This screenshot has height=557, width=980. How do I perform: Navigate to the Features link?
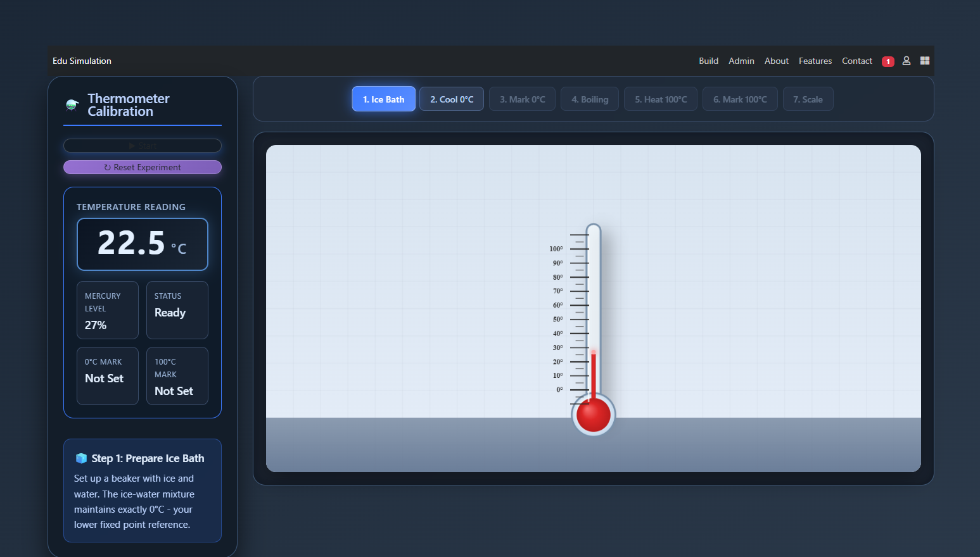click(x=815, y=61)
